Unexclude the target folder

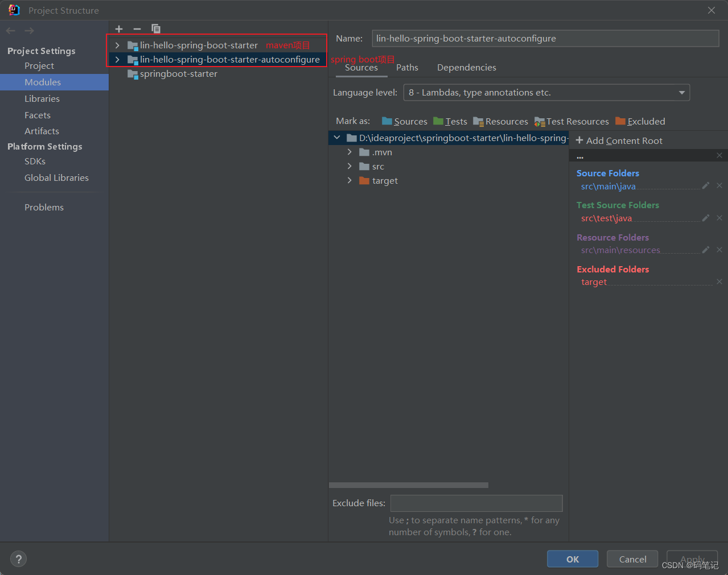719,282
